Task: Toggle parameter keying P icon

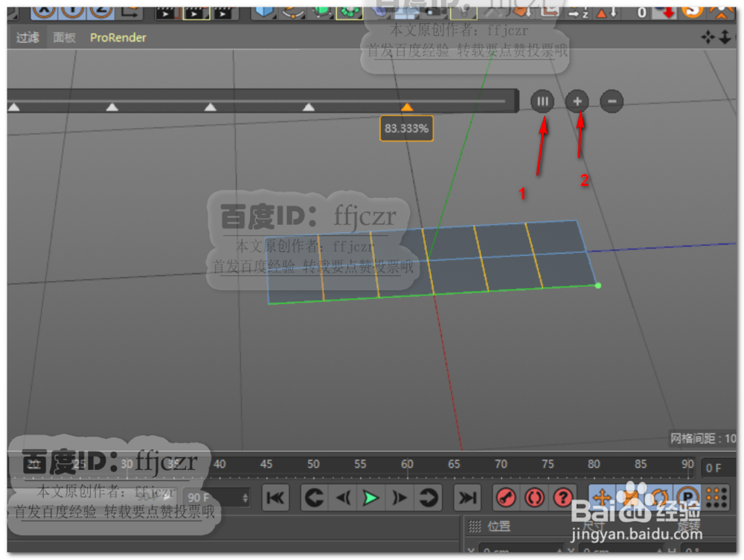Action: tap(687, 498)
